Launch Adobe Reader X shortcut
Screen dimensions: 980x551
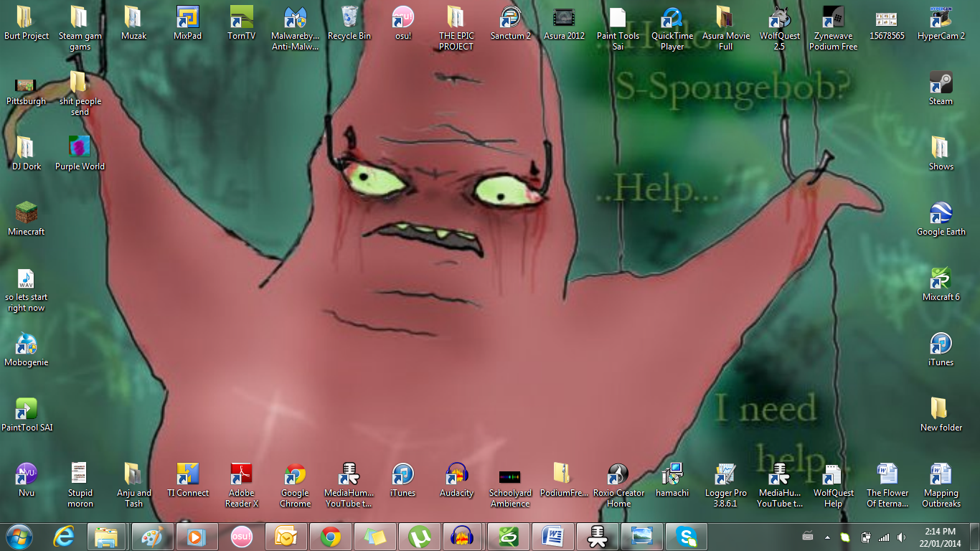[242, 486]
